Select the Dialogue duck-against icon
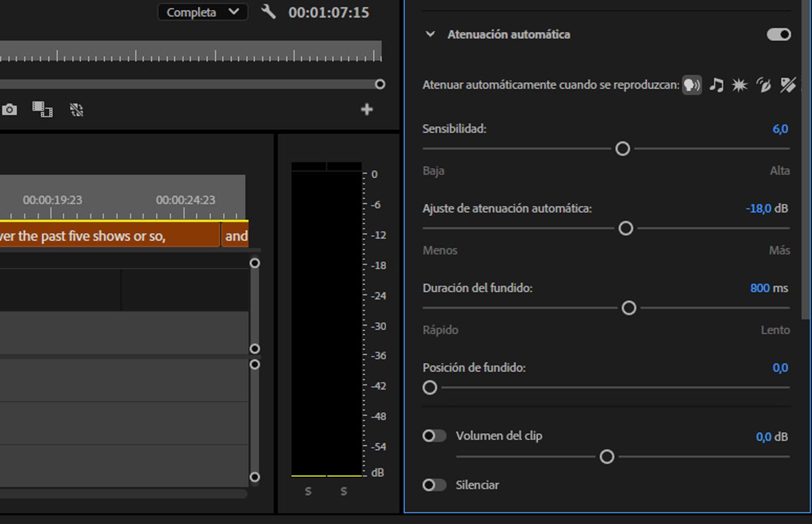This screenshot has height=524, width=812. 692,85
